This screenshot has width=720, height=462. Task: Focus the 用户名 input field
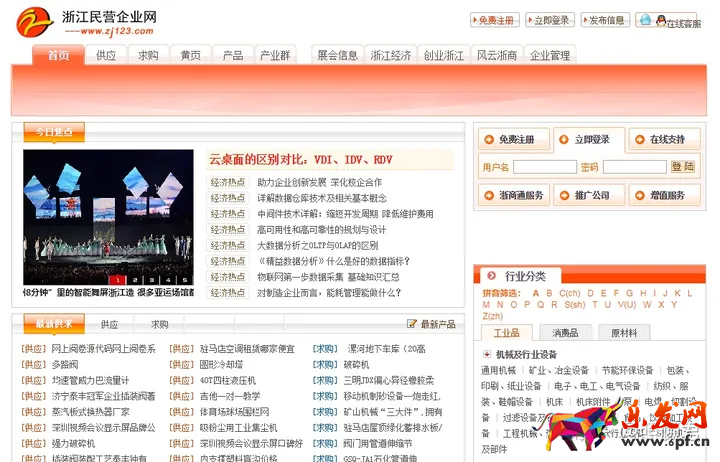pos(545,167)
